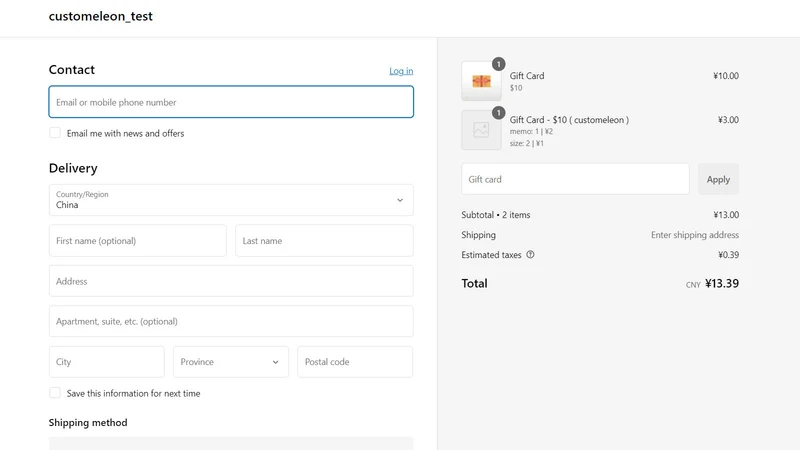Click the customeleon gift card placeholder thumbnail

click(481, 130)
